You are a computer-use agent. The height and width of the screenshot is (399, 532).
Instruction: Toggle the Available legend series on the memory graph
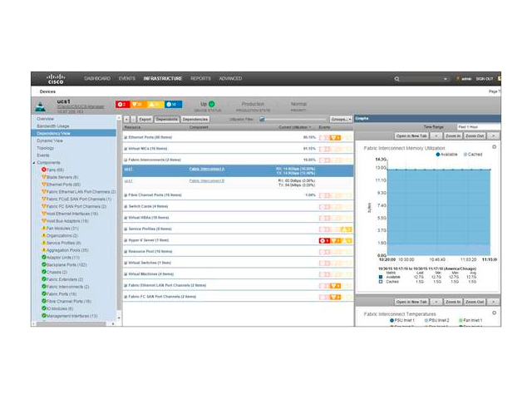[438, 154]
